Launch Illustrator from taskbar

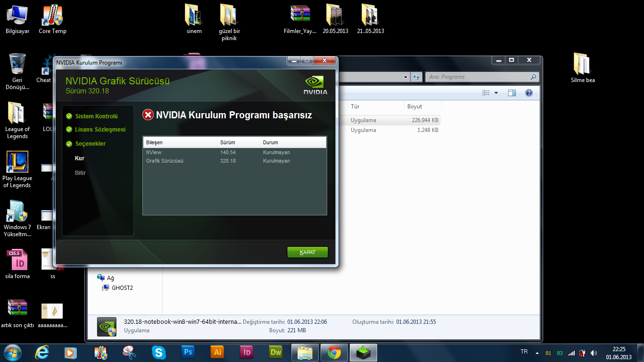point(217,352)
